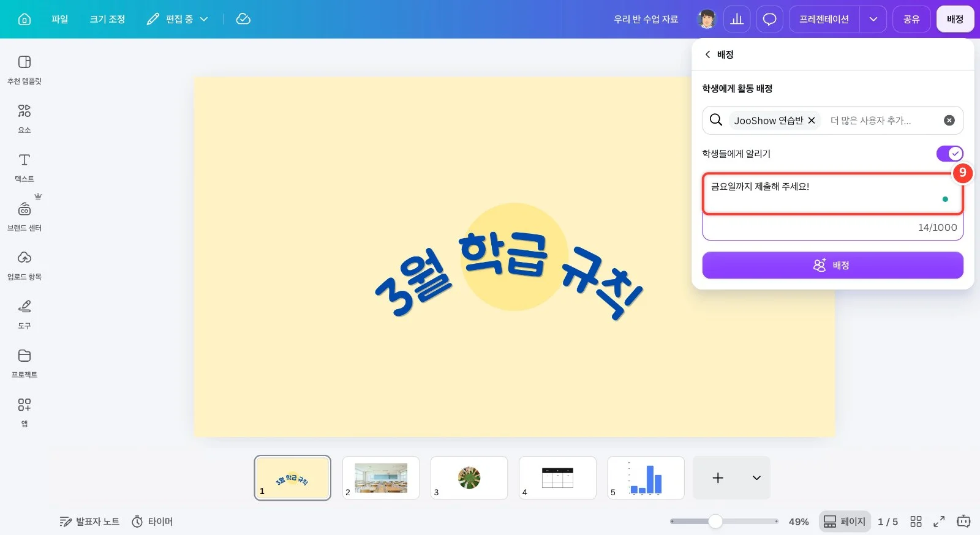
Task: Click the message field reading 금요일까지 제출해 주세요!
Action: pos(832,206)
